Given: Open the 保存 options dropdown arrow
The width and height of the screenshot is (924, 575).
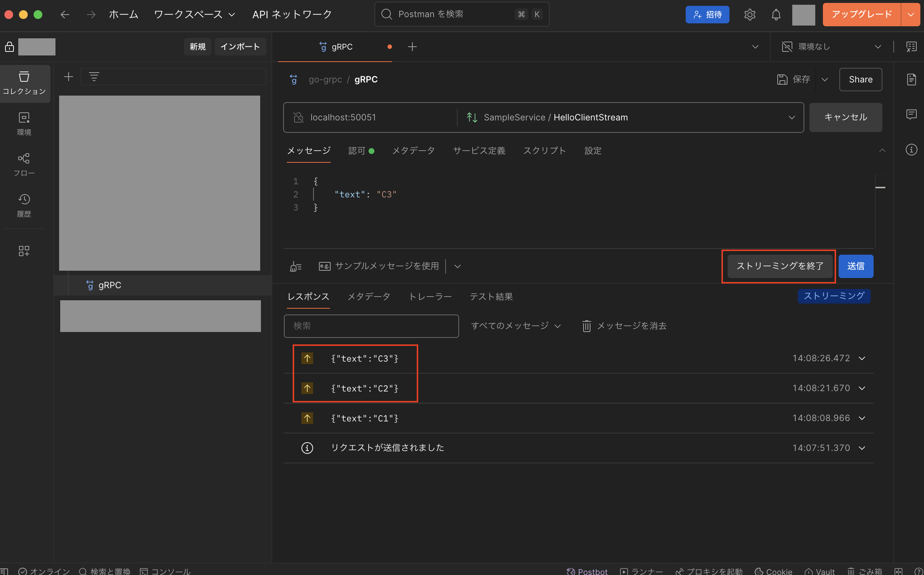Looking at the screenshot, I should [825, 80].
